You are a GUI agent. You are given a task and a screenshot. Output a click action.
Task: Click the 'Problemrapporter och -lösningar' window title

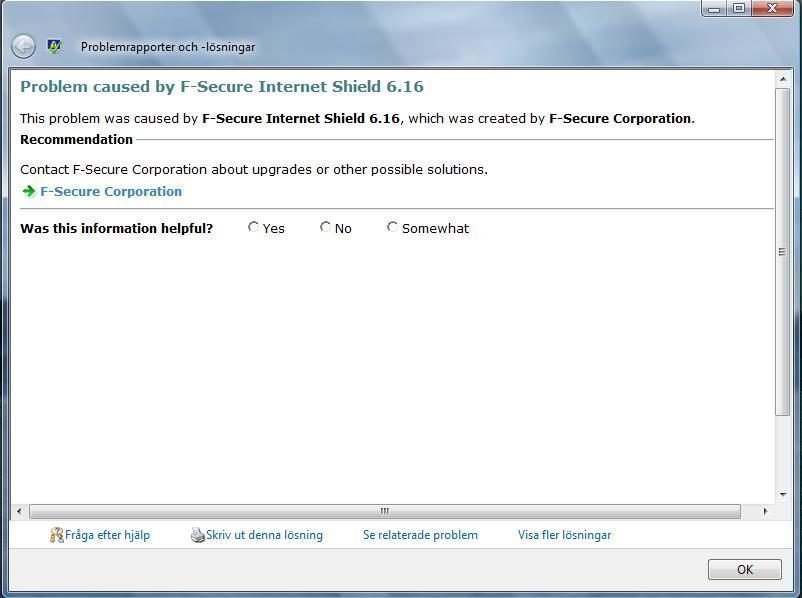[x=168, y=47]
